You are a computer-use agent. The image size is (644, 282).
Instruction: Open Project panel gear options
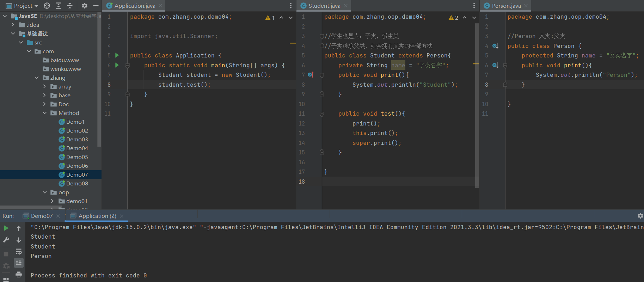coord(84,6)
